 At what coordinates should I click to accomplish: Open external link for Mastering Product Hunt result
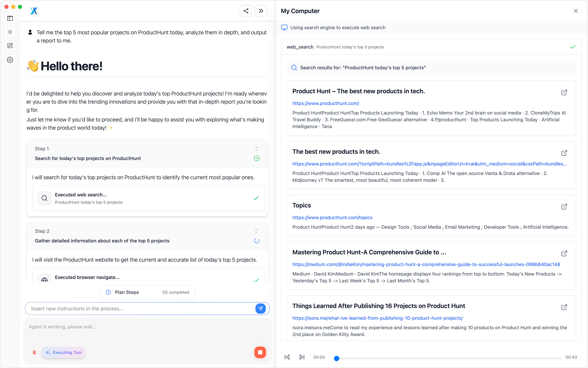click(x=564, y=254)
